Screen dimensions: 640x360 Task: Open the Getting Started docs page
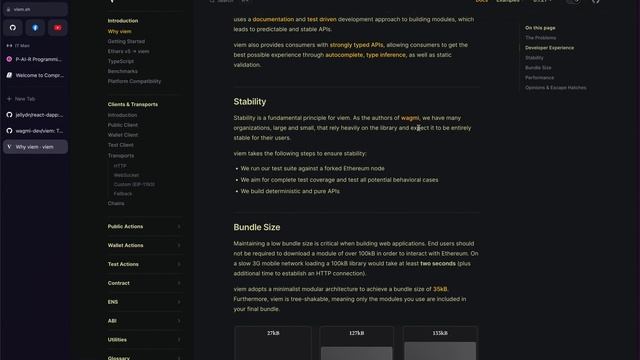coord(126,41)
